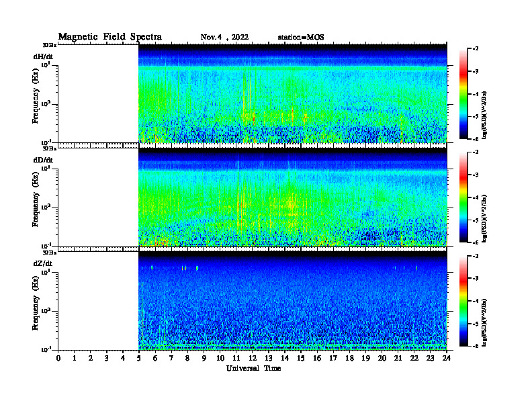Select the dZ/dt panel label

click(43, 263)
